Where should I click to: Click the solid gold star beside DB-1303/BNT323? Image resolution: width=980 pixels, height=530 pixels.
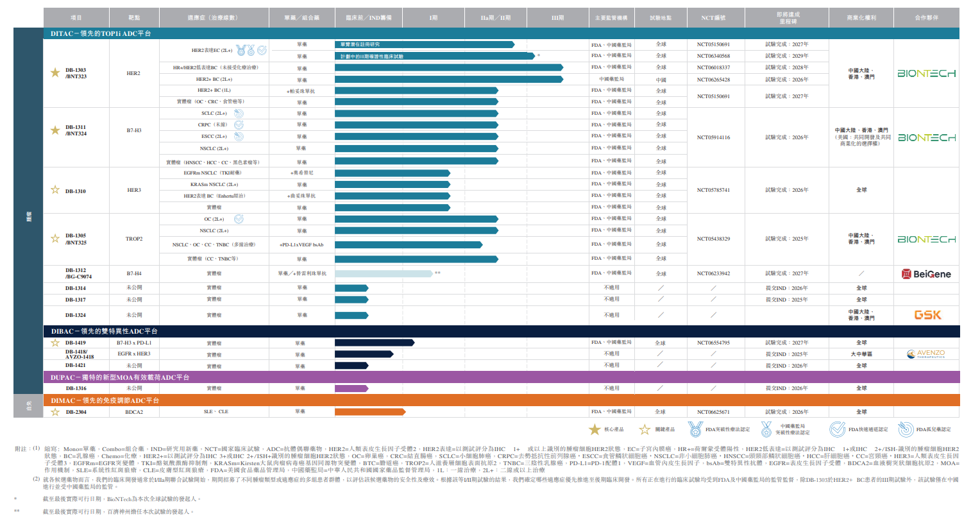[55, 73]
